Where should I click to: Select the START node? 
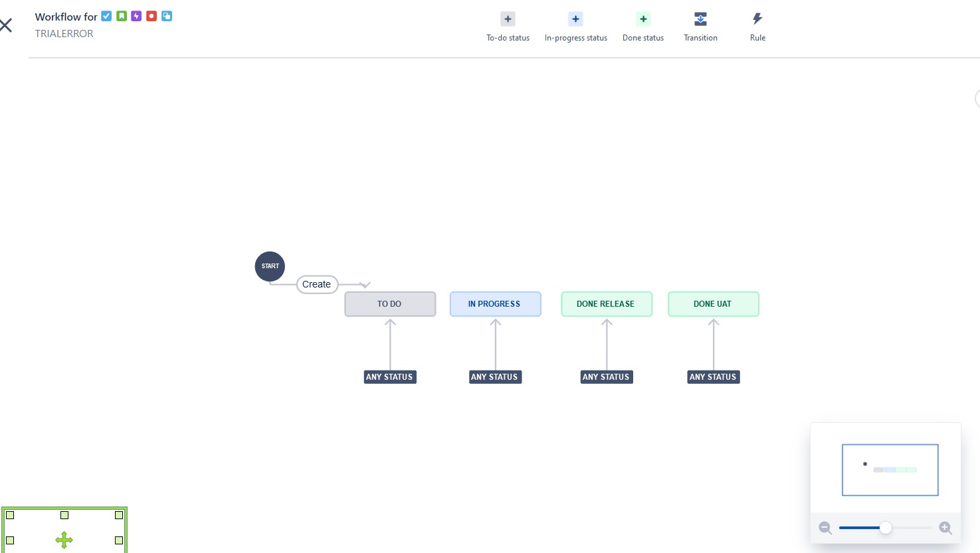[270, 266]
